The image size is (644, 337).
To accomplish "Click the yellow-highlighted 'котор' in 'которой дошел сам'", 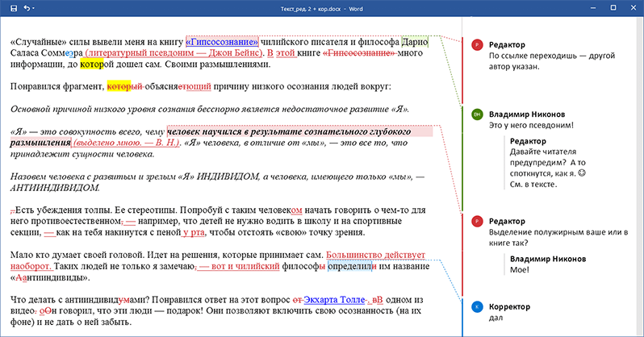I will (x=92, y=64).
